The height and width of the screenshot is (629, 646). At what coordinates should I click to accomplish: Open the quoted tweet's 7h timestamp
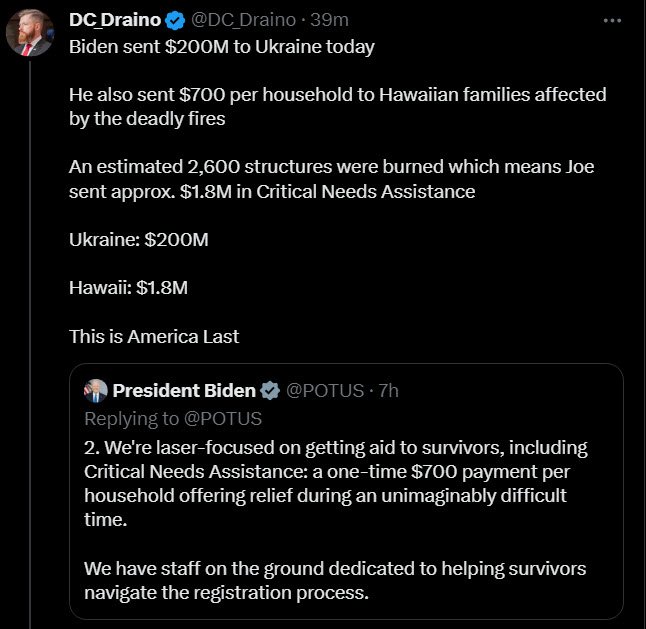point(386,390)
